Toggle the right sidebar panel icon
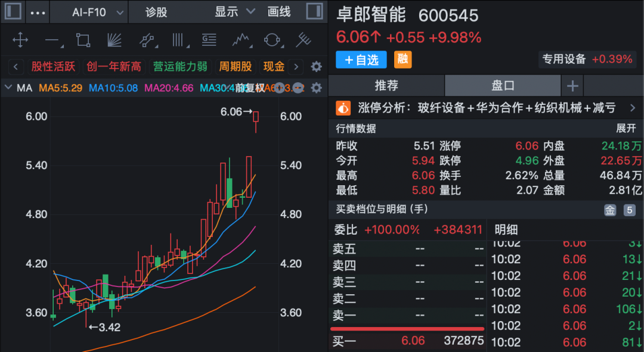Screen dimensions: 644x352 (x=315, y=11)
